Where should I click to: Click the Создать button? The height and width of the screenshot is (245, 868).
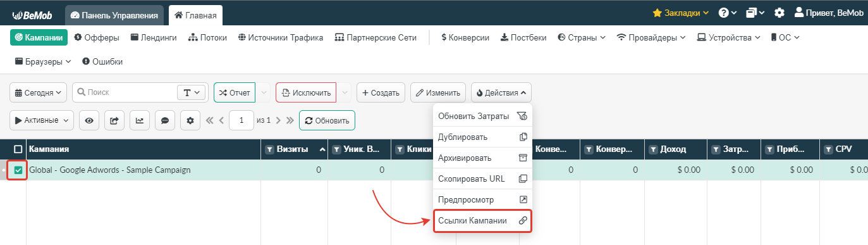click(x=381, y=92)
